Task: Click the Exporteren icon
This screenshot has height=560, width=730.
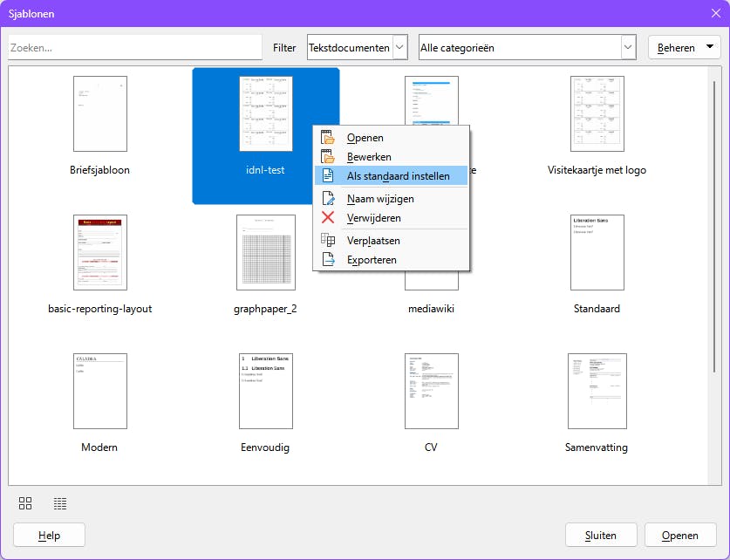Action: [328, 260]
